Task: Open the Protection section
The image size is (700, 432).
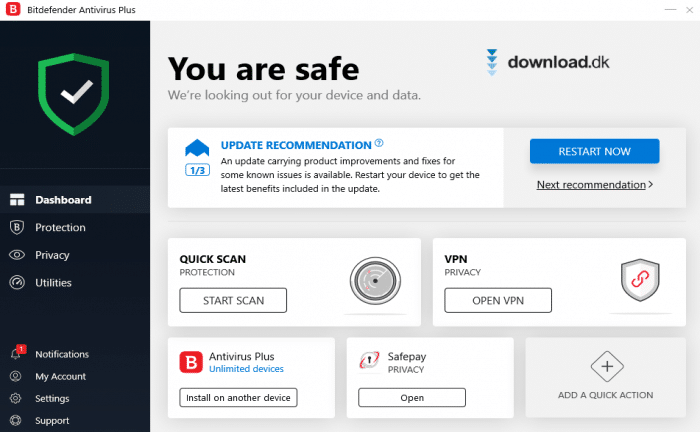Action: click(x=60, y=227)
